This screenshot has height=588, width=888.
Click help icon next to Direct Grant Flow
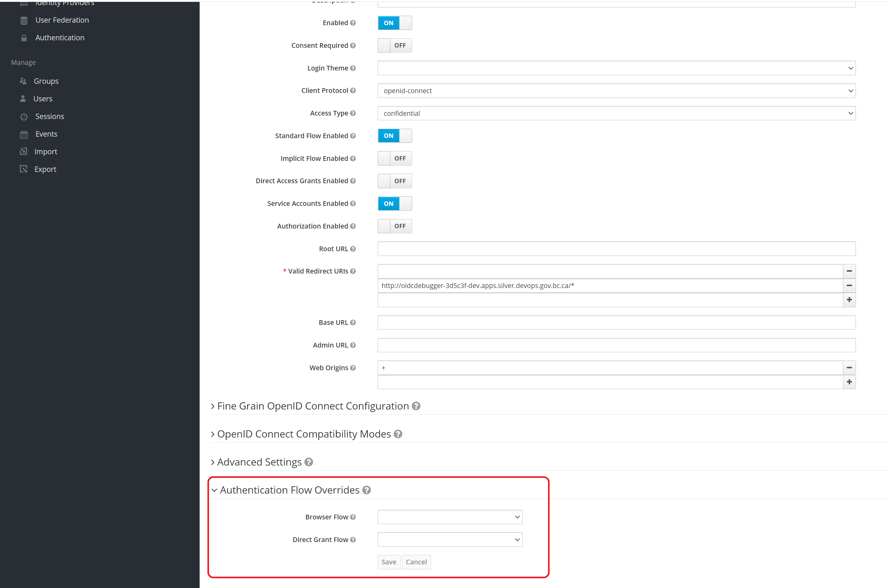click(353, 540)
